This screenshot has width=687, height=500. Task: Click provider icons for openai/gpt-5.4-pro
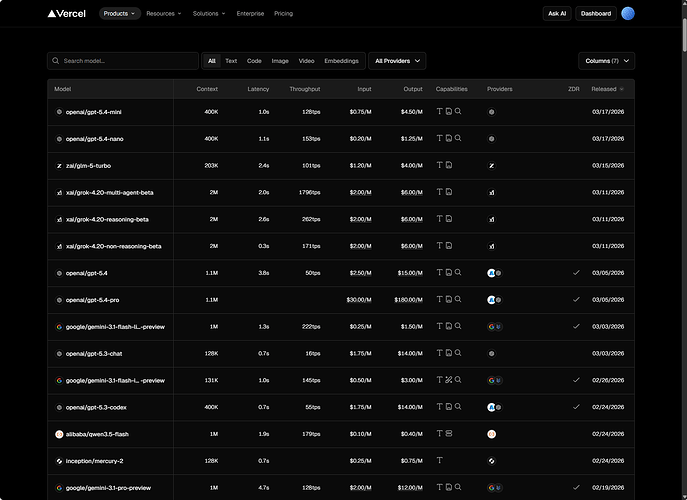coord(495,300)
